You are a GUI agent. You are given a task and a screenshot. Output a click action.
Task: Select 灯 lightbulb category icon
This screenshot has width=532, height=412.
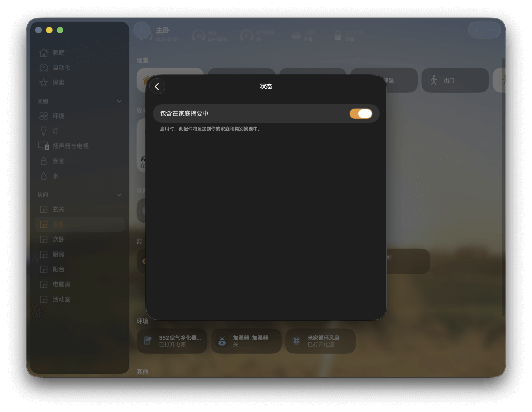point(44,131)
